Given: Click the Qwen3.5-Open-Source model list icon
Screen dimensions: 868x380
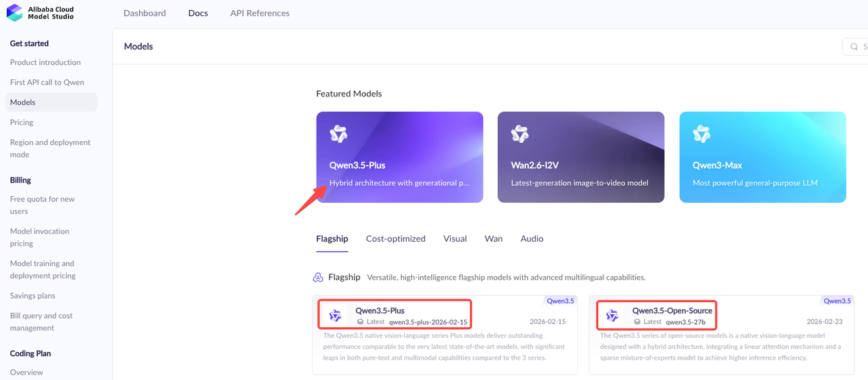Looking at the screenshot, I should click(x=612, y=316).
